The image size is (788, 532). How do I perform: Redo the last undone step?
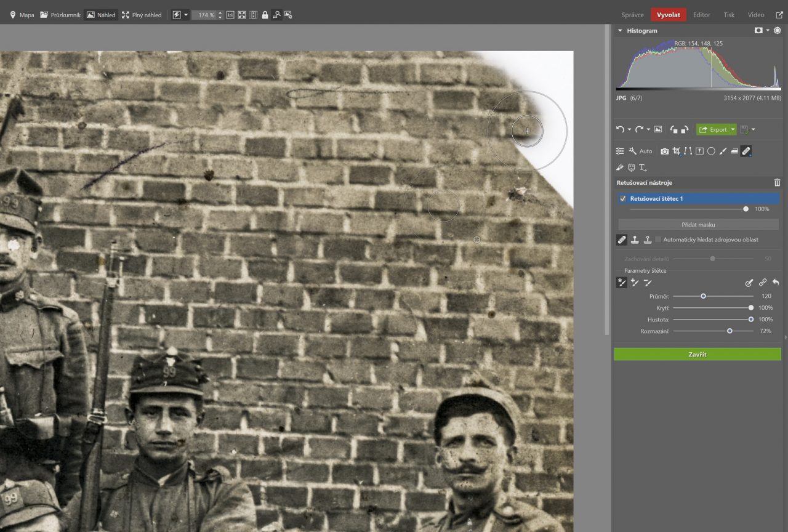click(639, 129)
